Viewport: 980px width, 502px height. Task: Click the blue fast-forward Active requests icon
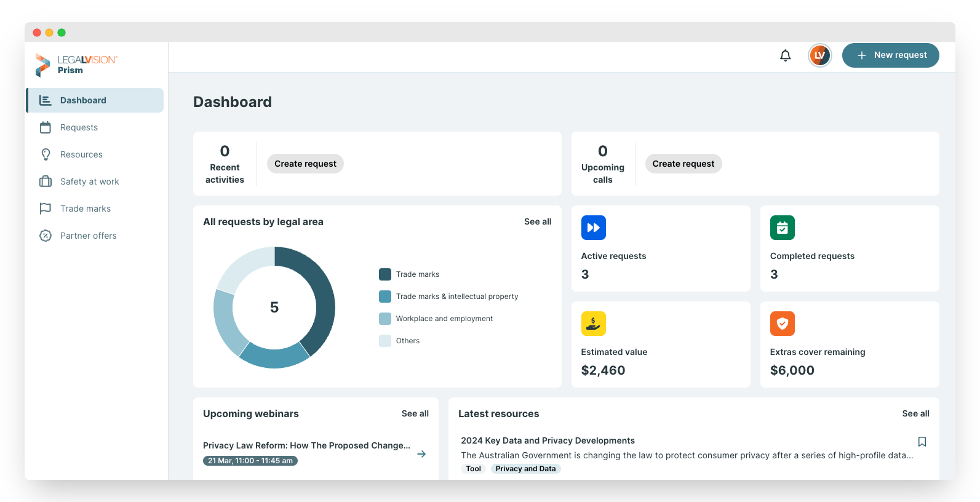coord(593,228)
